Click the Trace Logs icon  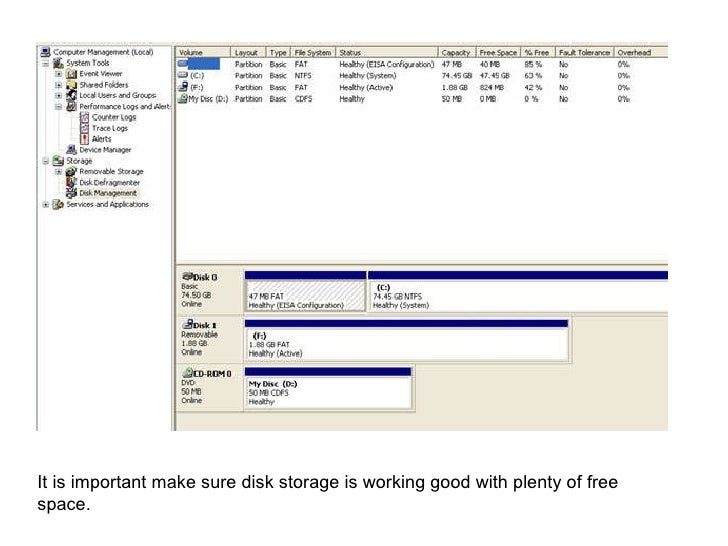point(84,128)
